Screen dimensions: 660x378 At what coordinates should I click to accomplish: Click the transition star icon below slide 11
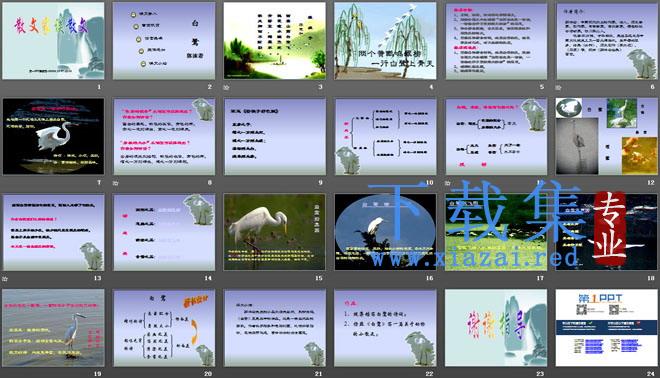[448, 183]
